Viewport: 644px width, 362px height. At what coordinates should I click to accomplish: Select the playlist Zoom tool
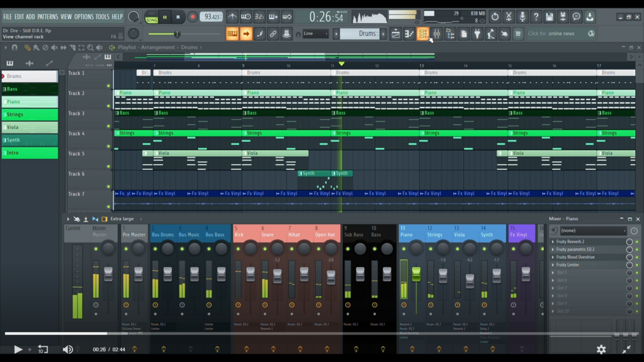tap(90, 47)
